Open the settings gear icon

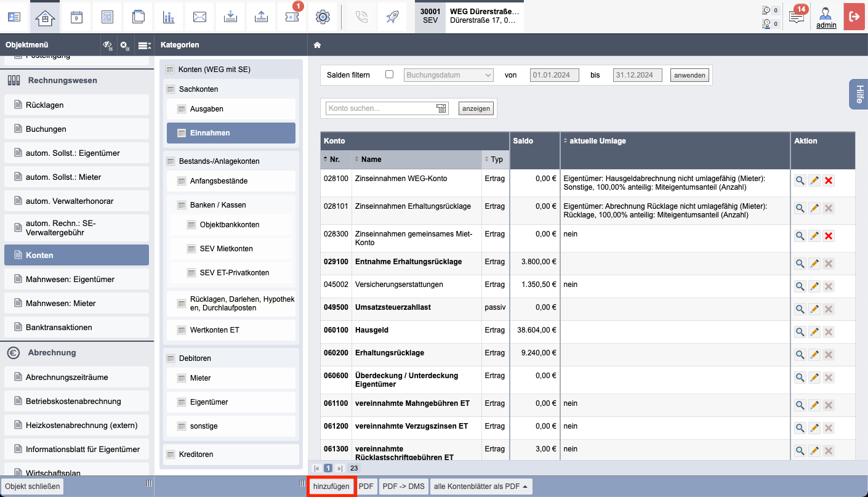click(323, 17)
